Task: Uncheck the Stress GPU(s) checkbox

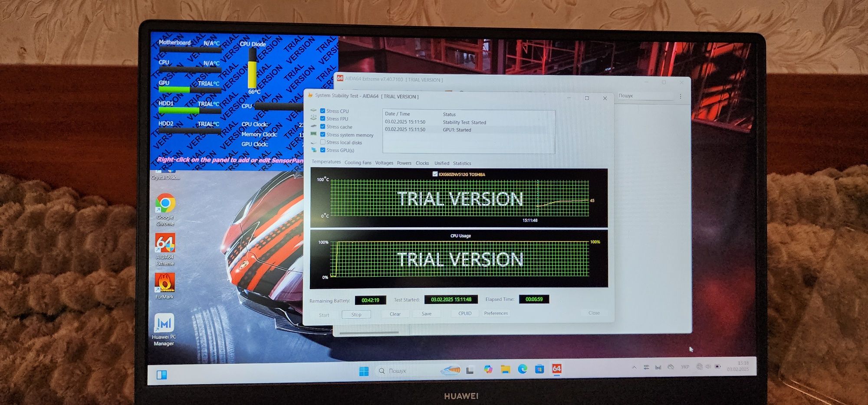Action: 322,150
